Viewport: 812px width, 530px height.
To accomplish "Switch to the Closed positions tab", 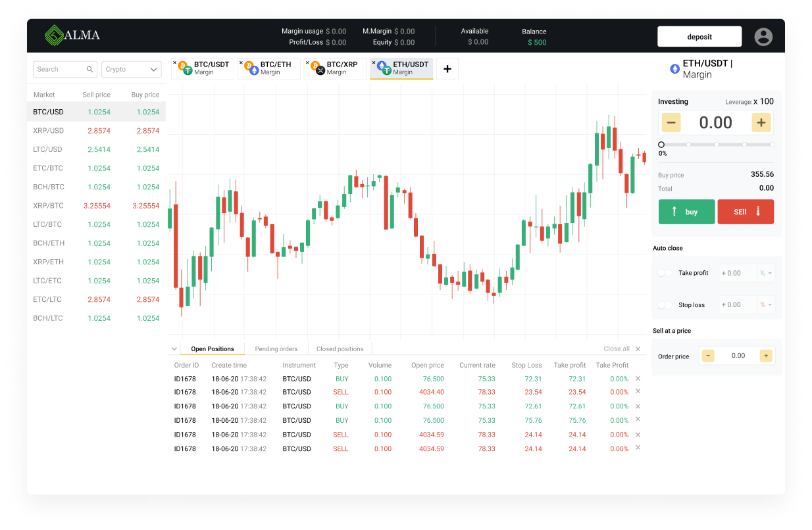I will tap(340, 349).
